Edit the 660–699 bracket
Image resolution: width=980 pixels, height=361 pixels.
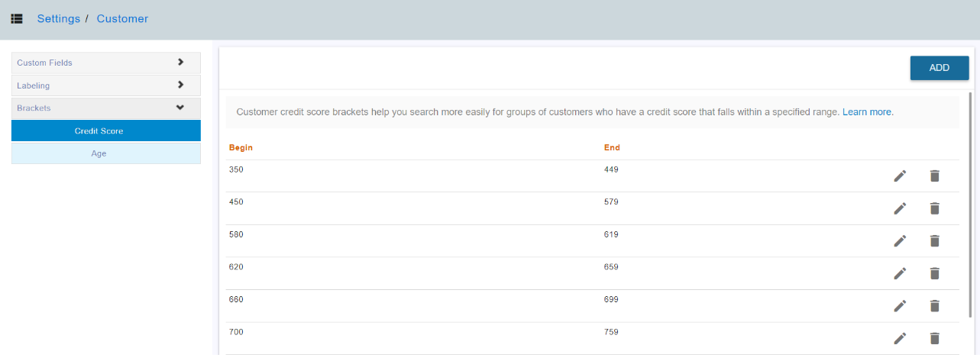tap(900, 306)
